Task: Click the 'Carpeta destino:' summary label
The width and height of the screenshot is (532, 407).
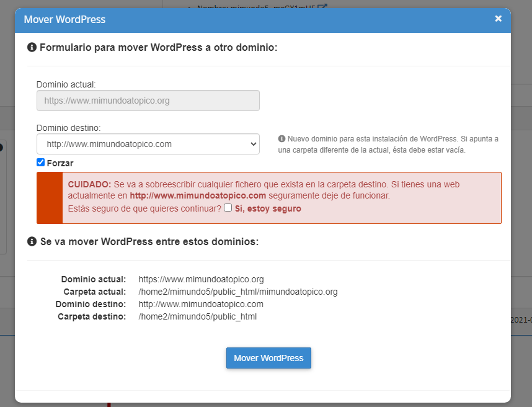Action: 92,316
